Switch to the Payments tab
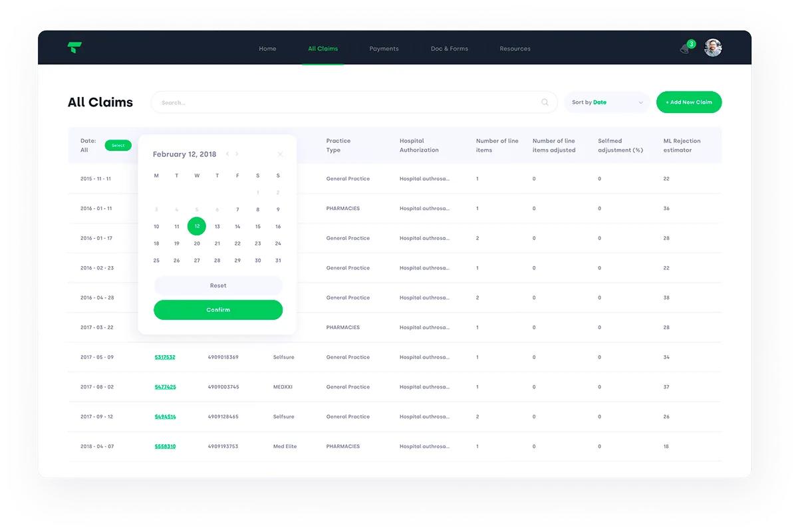 coord(384,49)
